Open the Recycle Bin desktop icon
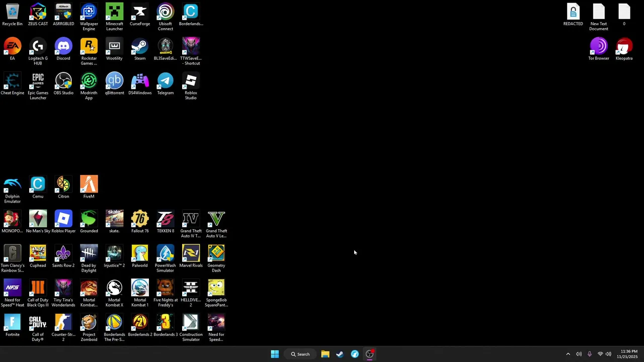644x362 pixels. click(13, 15)
